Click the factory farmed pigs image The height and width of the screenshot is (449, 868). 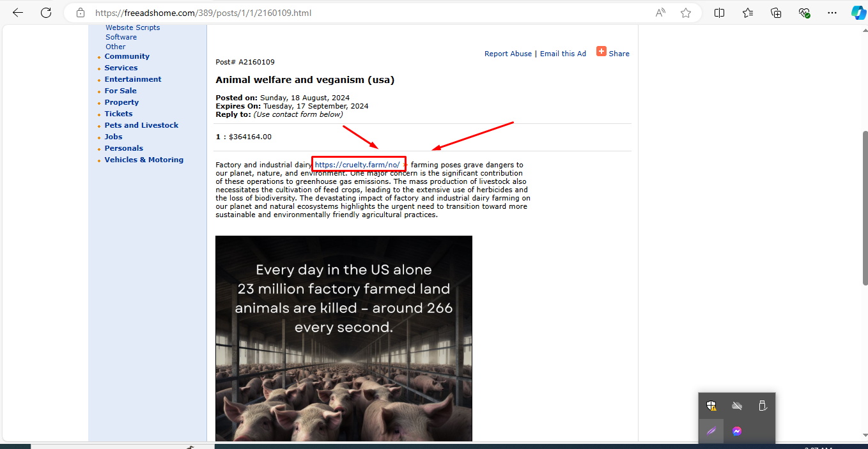(x=344, y=339)
